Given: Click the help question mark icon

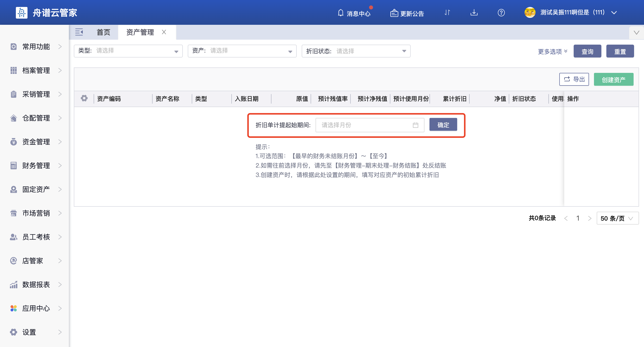Looking at the screenshot, I should click(x=501, y=13).
